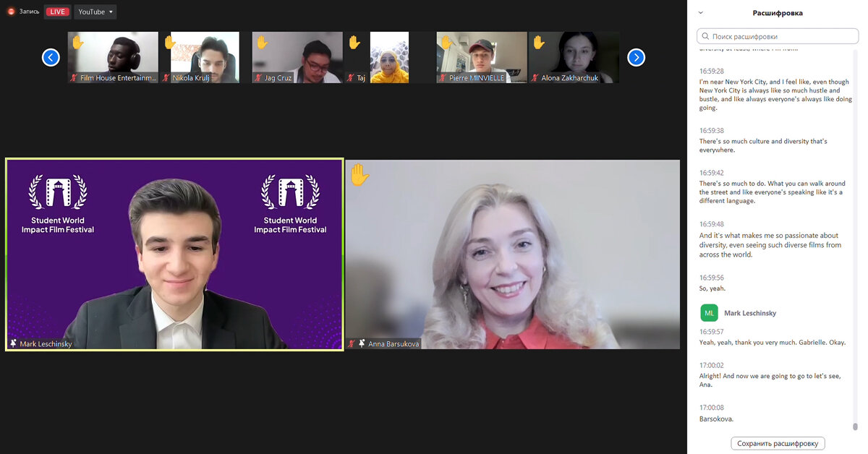Click raised hand icon on Pierre MINVIELLE tile
Image resolution: width=868 pixels, height=454 pixels.
[x=446, y=43]
